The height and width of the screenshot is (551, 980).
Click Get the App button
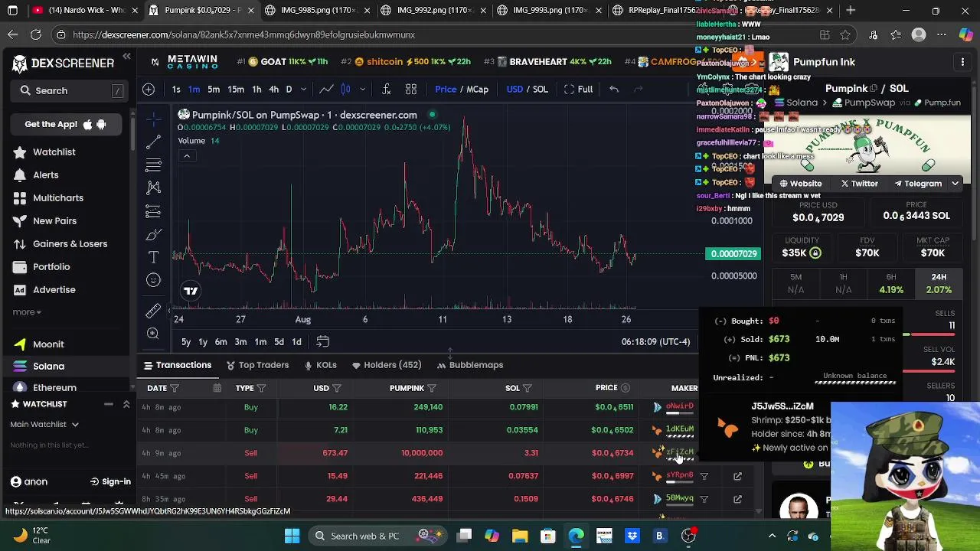click(66, 124)
